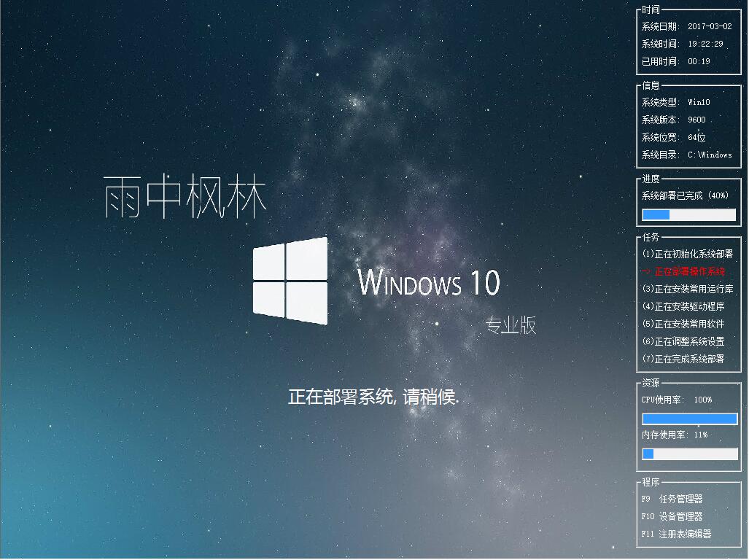The height and width of the screenshot is (560, 749).
Task: Click task (1)正在初始化系统部署
Action: tap(688, 254)
